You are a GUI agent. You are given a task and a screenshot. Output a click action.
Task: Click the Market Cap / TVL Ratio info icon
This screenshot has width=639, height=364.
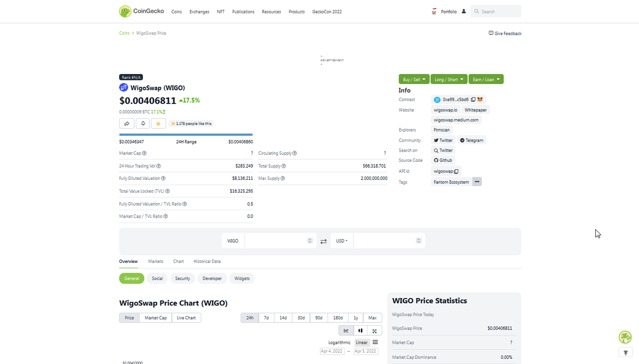[x=166, y=217]
